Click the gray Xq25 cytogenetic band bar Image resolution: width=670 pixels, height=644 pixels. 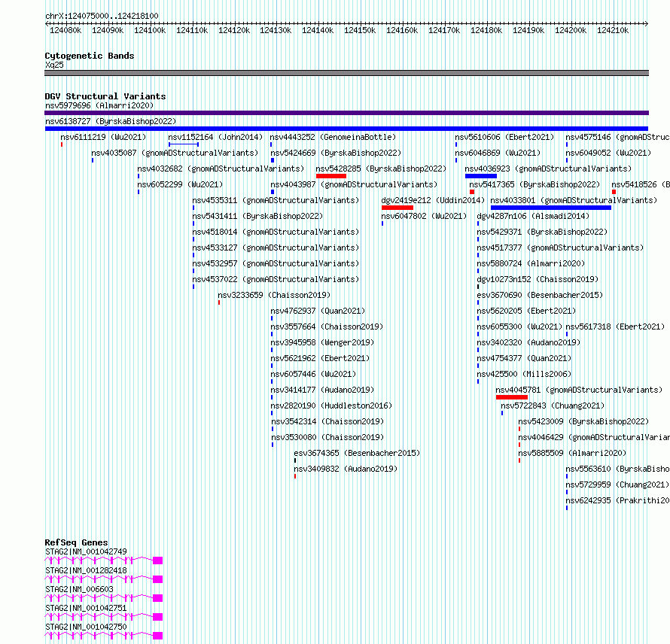pos(346,73)
